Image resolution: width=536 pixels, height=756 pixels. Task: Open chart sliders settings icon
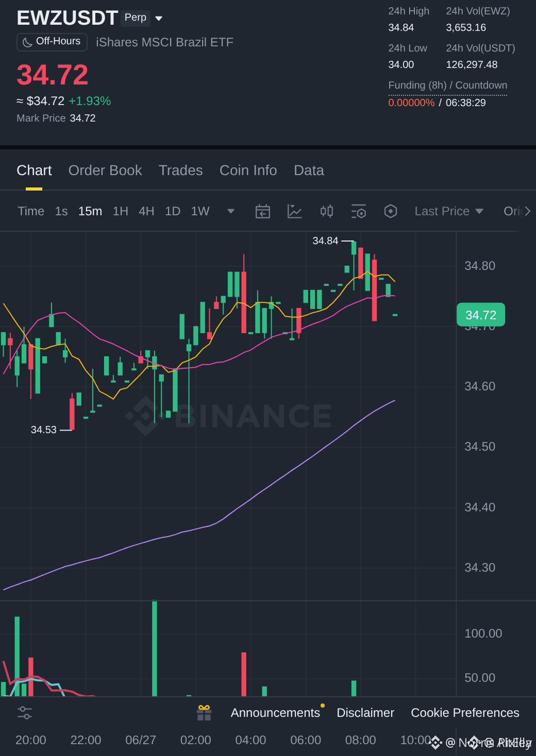pyautogui.click(x=25, y=713)
